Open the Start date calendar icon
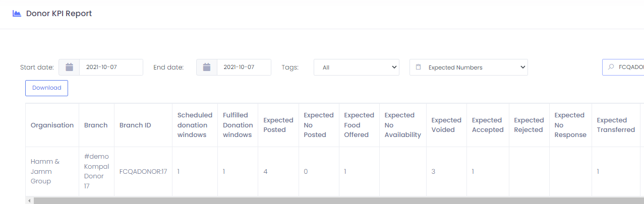644x204 pixels. (70, 67)
